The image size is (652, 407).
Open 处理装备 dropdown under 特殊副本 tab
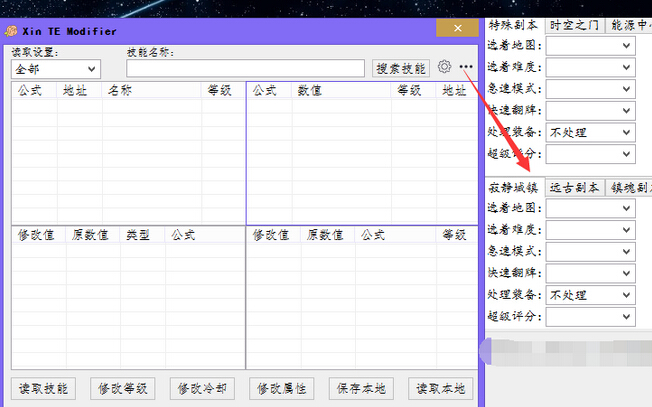point(590,133)
